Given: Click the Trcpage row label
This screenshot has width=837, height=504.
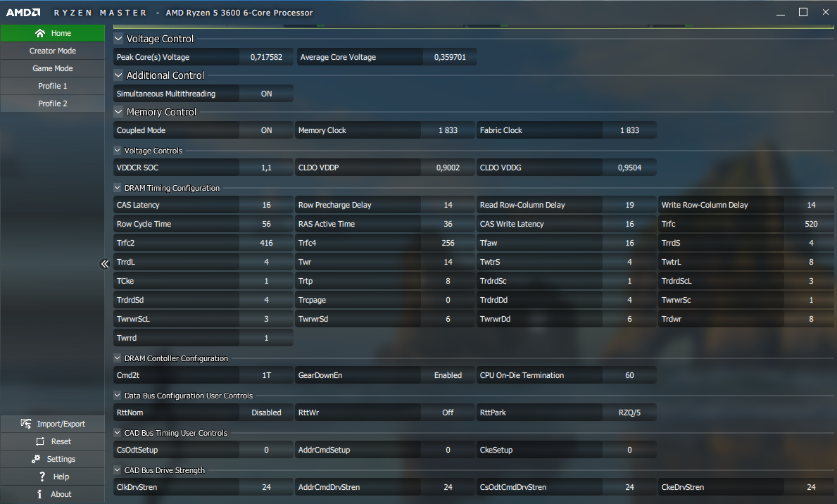Looking at the screenshot, I should [313, 300].
